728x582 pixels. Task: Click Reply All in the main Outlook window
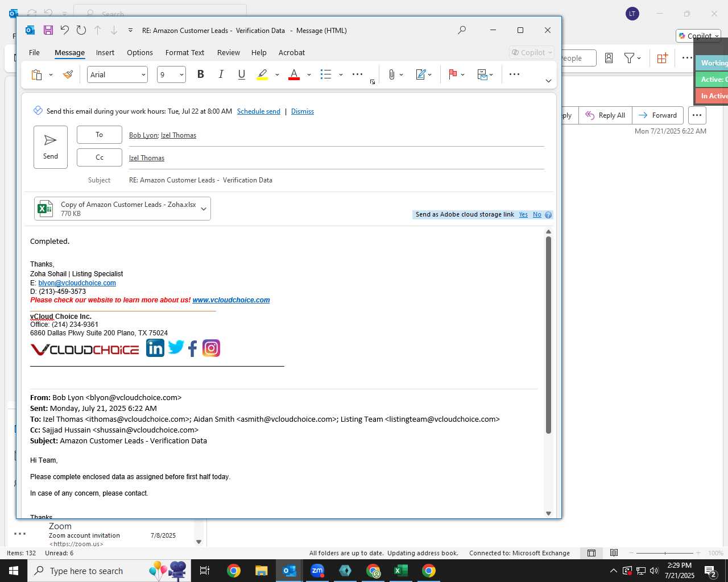606,115
